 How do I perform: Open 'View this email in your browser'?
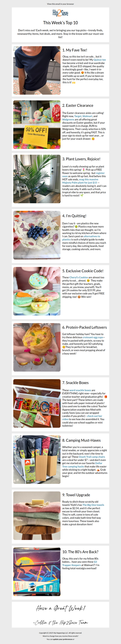60,4
